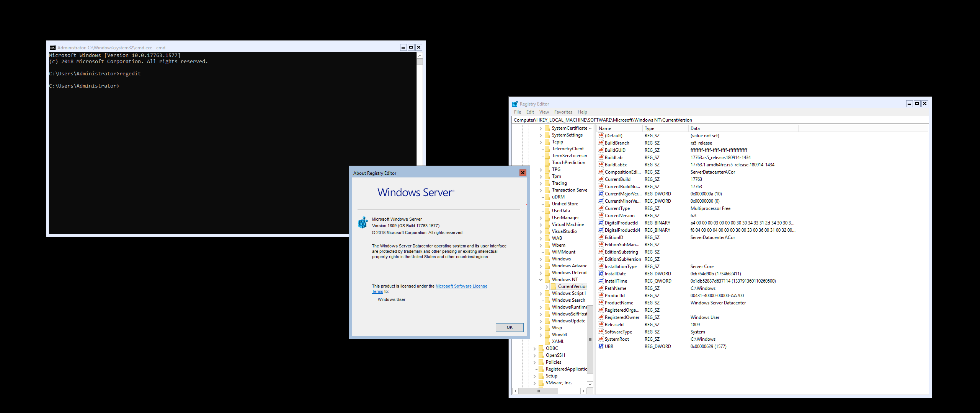The height and width of the screenshot is (413, 980).
Task: Click the 'Multiprocessor Free' data value
Action: click(x=710, y=208)
